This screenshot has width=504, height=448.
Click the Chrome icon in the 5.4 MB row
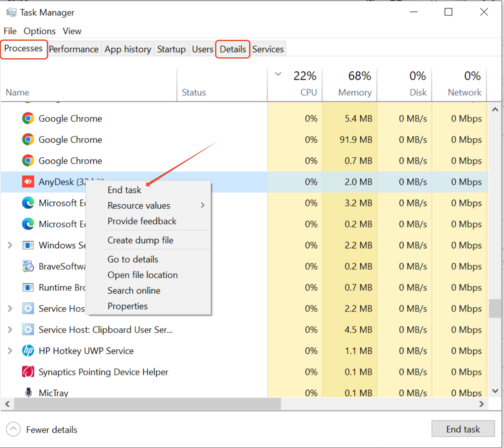coord(28,119)
